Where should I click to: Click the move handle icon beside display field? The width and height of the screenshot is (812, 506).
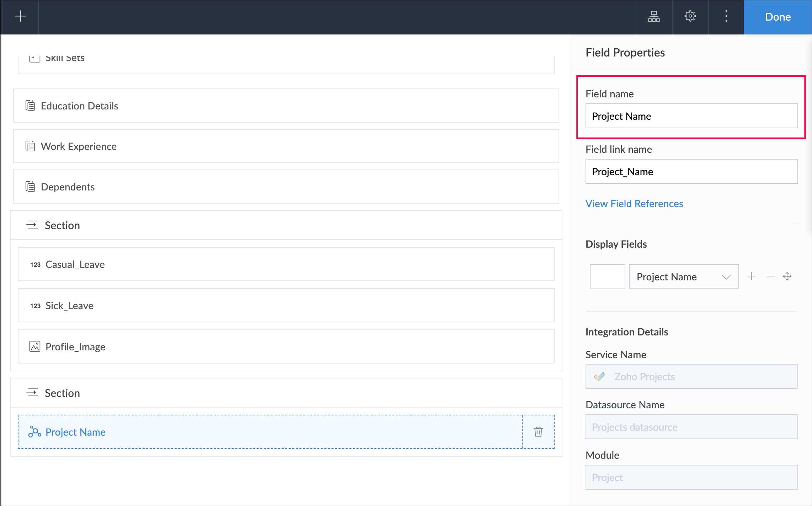pyautogui.click(x=787, y=276)
